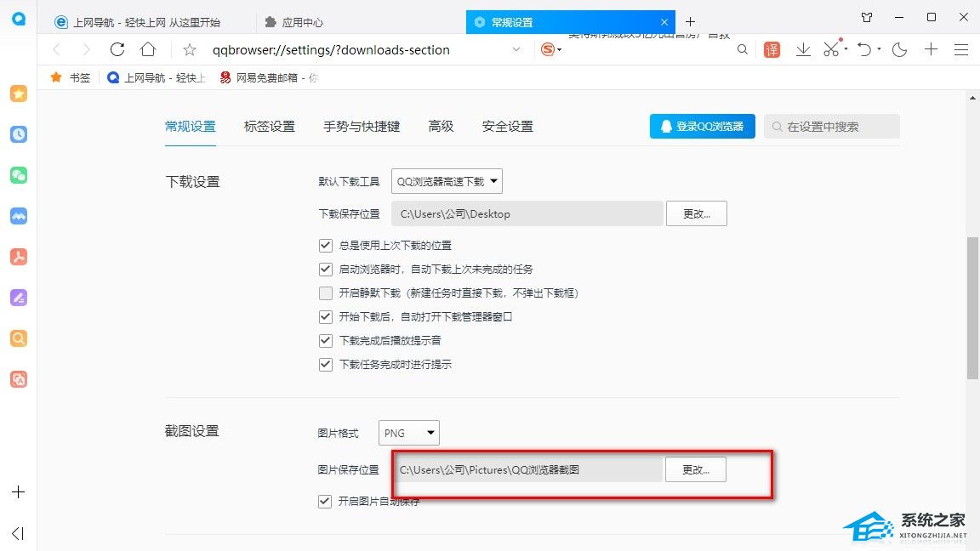This screenshot has height=551, width=980.
Task: Open the translate tool icon
Action: pos(772,50)
